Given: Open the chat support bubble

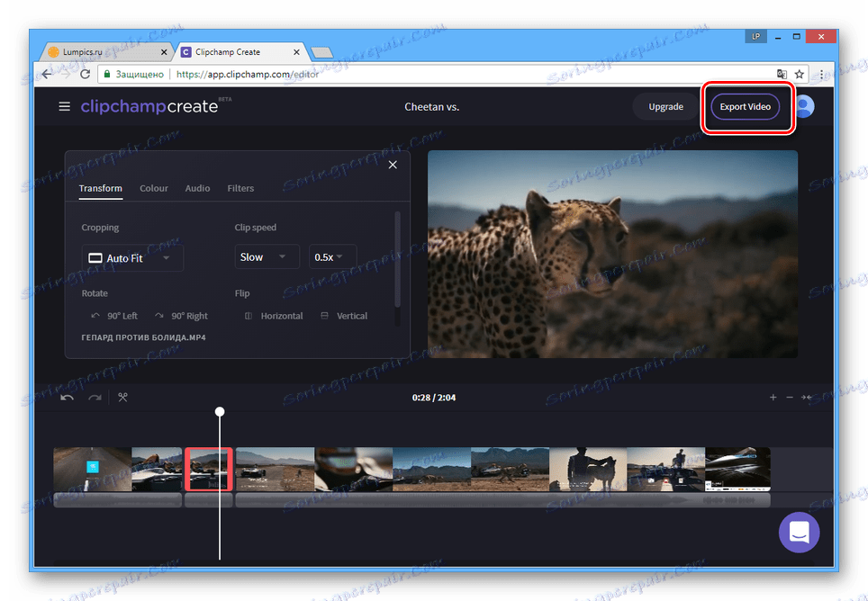Looking at the screenshot, I should (x=799, y=533).
